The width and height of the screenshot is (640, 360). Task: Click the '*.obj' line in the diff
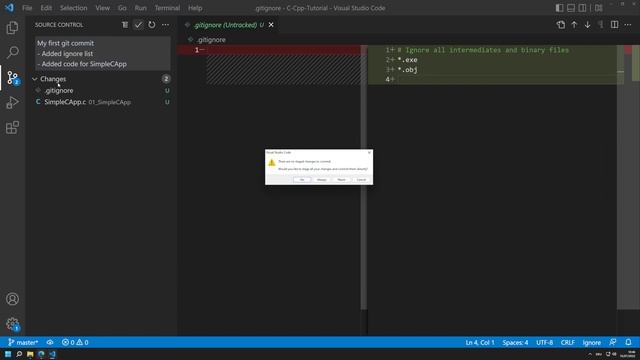407,70
